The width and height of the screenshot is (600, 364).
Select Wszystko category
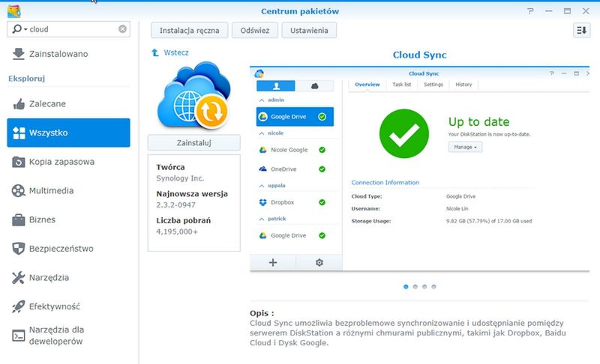click(x=68, y=133)
